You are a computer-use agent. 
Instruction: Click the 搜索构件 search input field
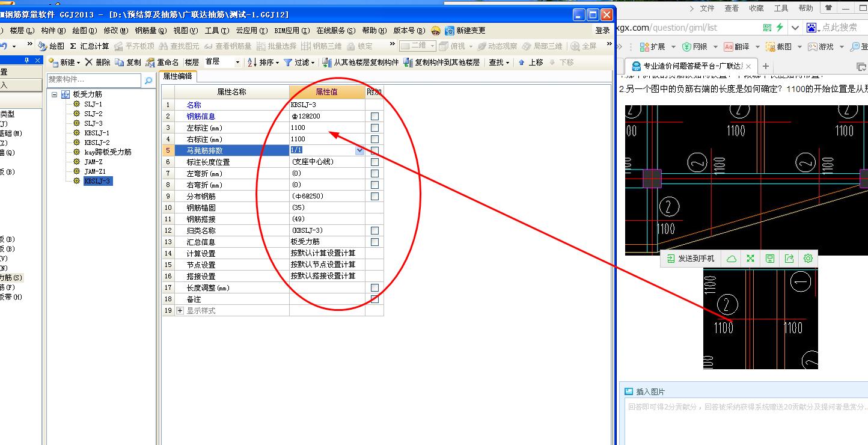(94, 79)
